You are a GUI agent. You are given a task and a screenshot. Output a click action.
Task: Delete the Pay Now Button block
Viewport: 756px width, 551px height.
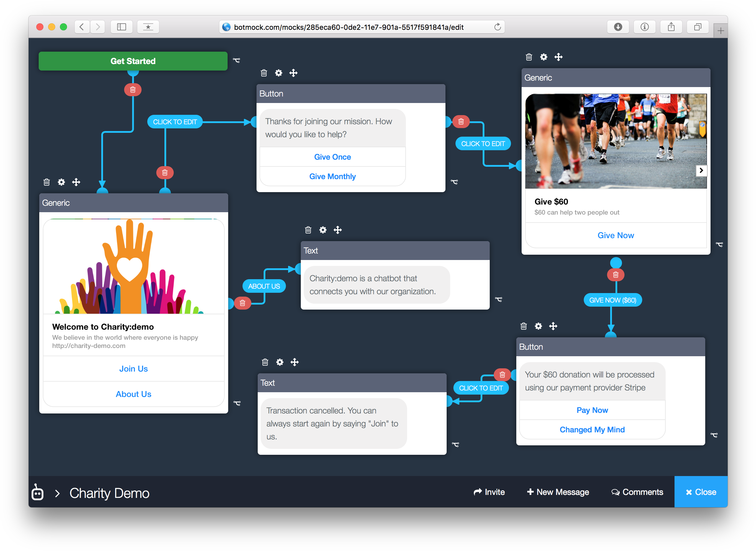pos(523,326)
